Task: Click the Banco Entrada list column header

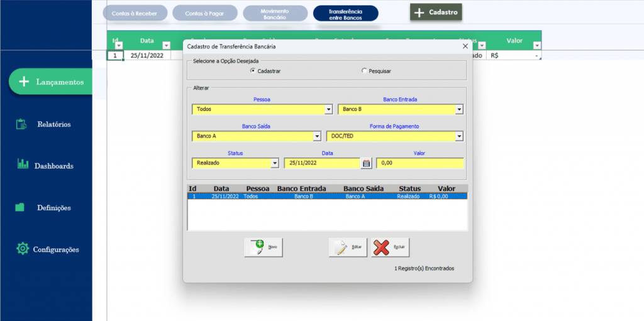Action: click(x=302, y=188)
